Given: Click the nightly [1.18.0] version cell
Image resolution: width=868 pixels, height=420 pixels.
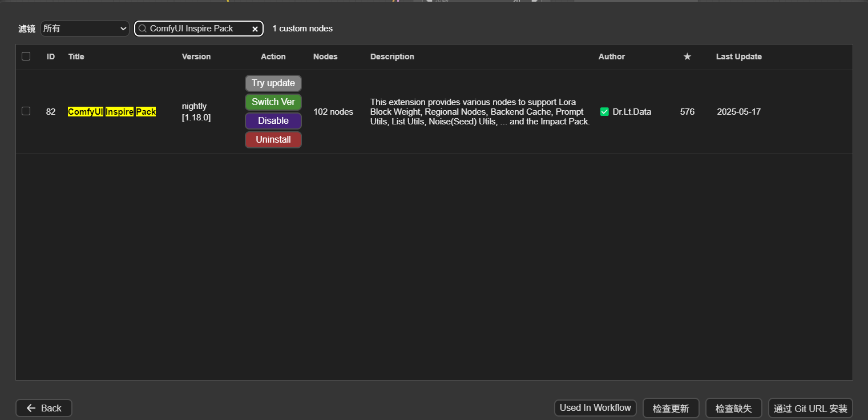Looking at the screenshot, I should pos(196,112).
